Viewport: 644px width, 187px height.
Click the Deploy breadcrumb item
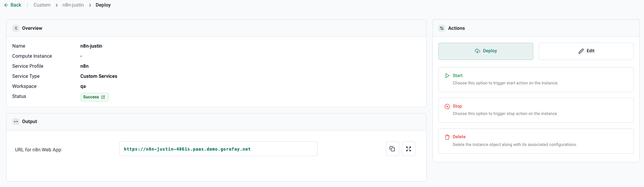[x=103, y=5]
